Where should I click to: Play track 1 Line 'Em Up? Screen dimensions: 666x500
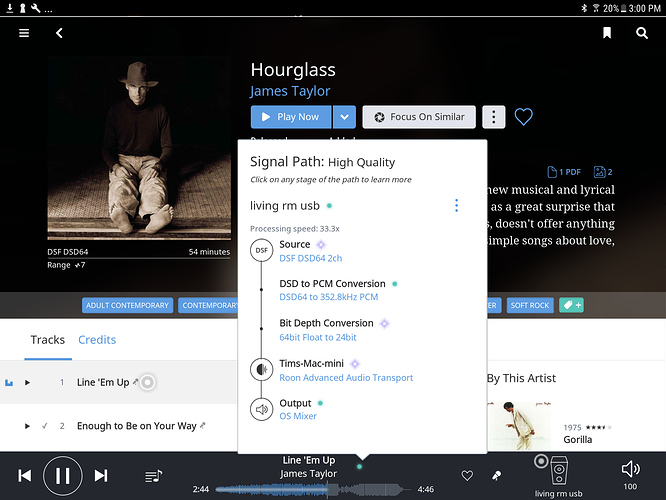tap(27, 382)
